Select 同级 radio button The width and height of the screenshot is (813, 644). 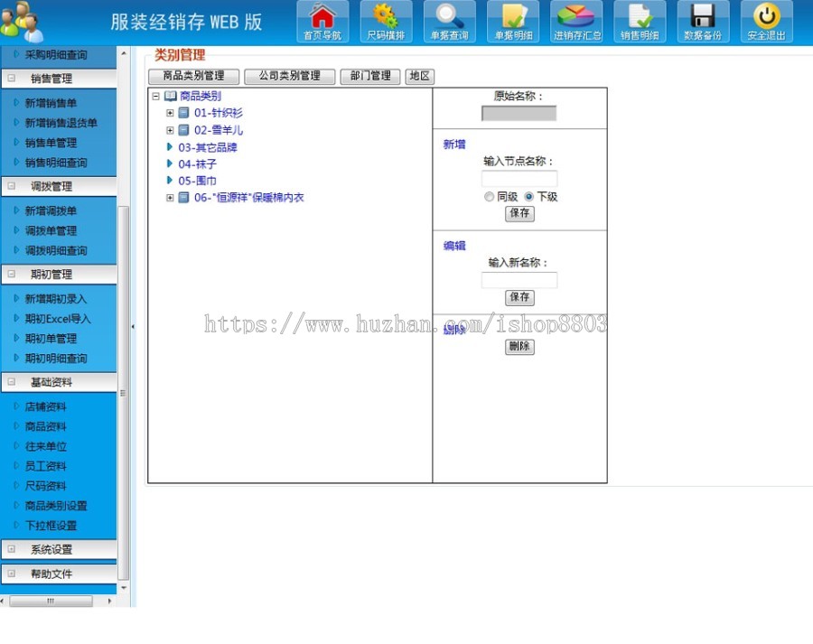click(489, 197)
